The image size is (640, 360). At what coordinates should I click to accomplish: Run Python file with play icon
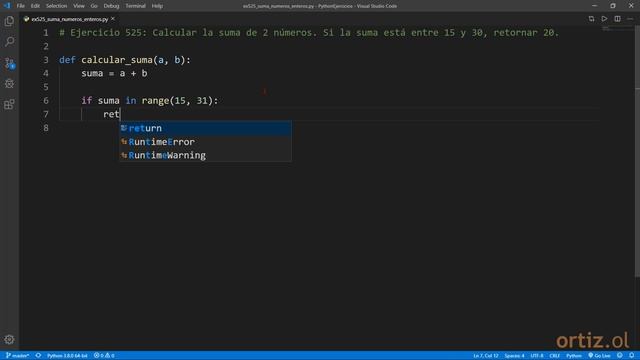(604, 19)
